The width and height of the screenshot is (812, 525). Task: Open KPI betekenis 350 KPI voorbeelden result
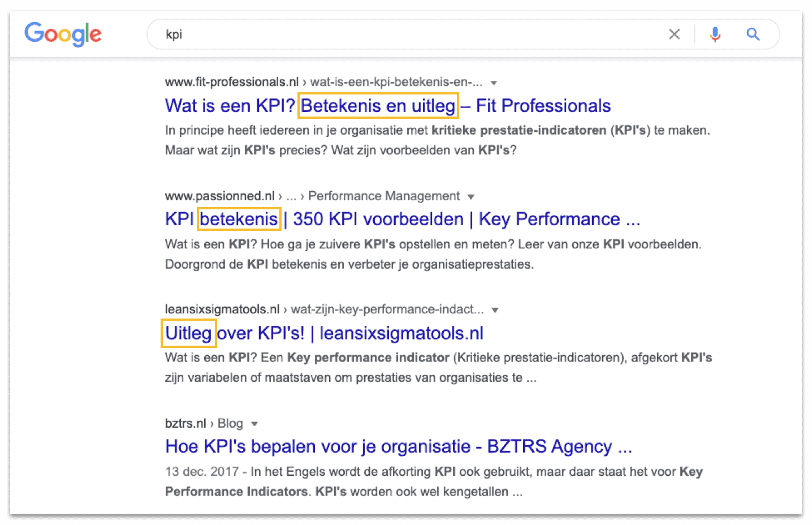[x=403, y=219]
